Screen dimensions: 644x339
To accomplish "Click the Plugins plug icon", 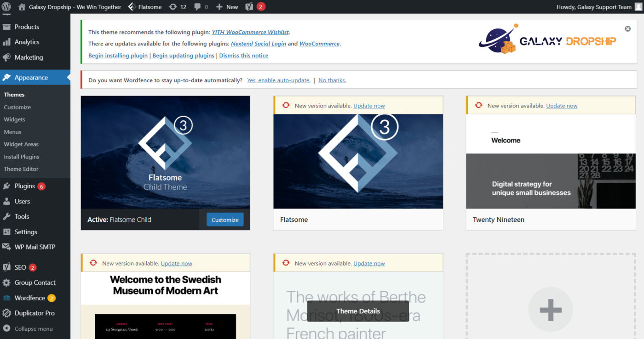I will (x=6, y=186).
